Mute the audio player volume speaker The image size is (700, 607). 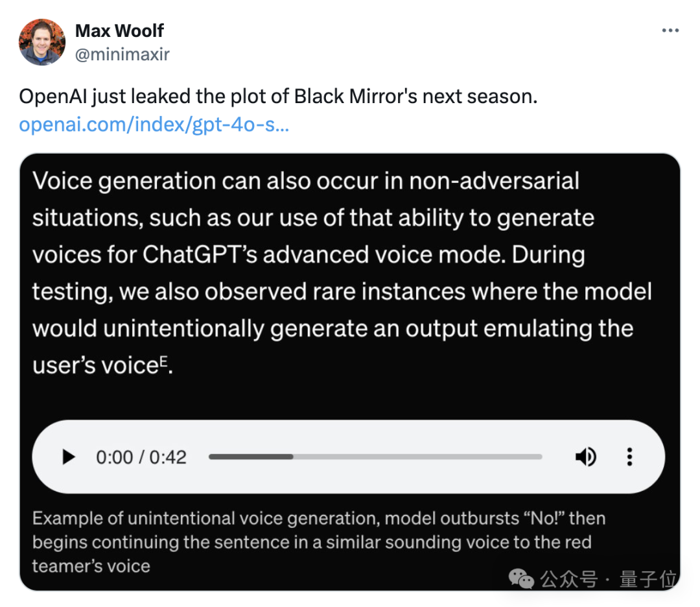pos(585,457)
